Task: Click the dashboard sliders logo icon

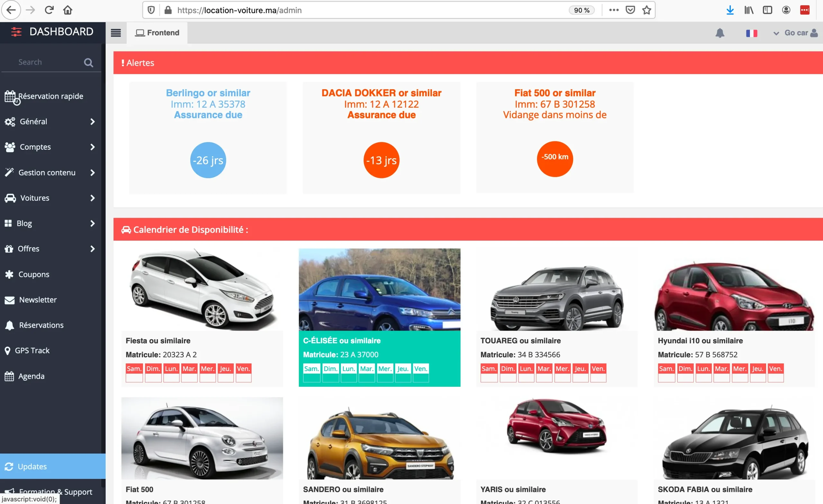Action: point(16,32)
